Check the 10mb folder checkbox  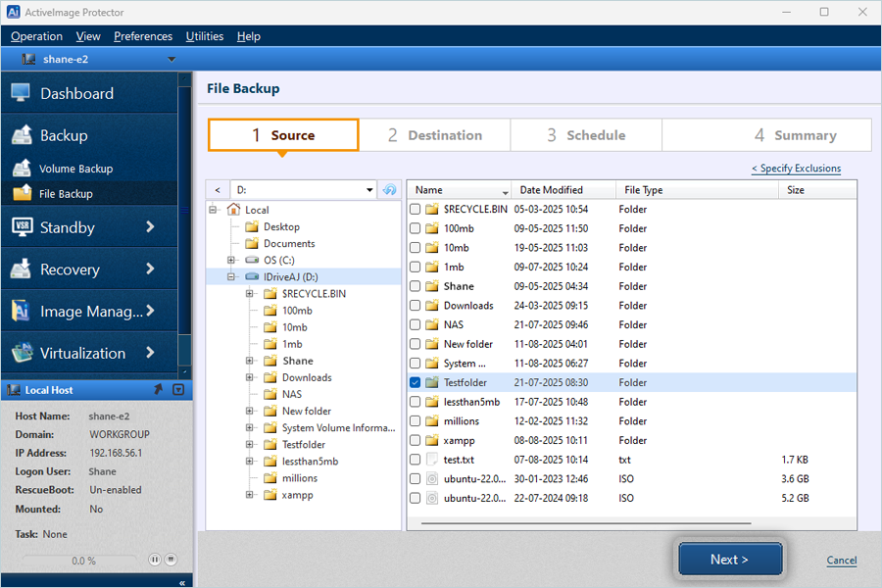(416, 248)
